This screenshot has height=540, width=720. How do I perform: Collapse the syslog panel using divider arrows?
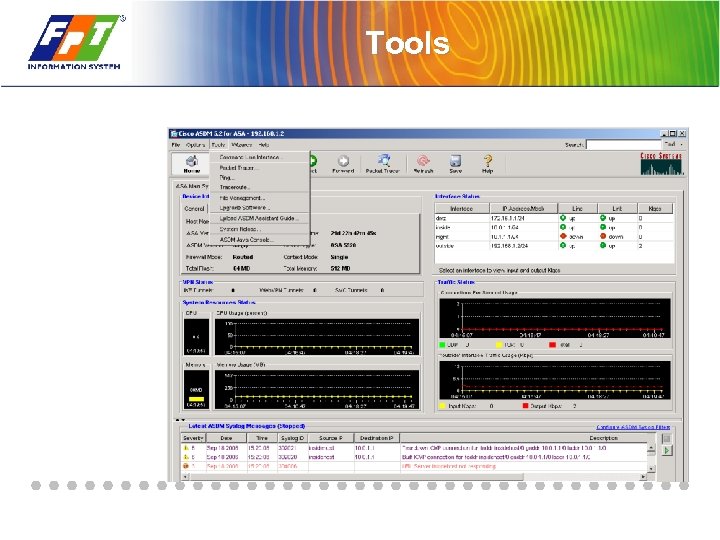[x=180, y=420]
